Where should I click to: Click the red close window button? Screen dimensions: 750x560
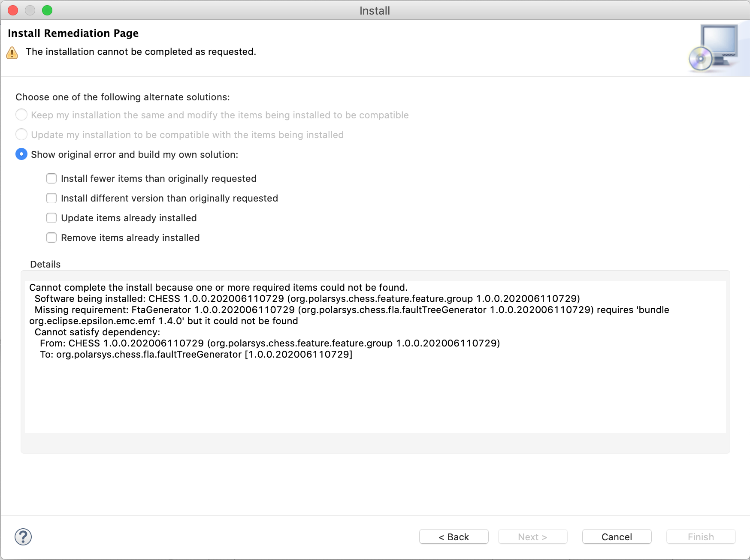[13, 10]
